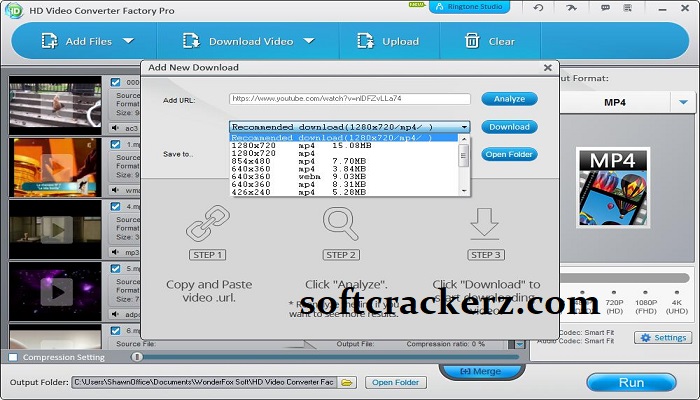Click the ac3 audio speaker icon
Image resolution: width=700 pixels, height=400 pixels.
click(116, 128)
